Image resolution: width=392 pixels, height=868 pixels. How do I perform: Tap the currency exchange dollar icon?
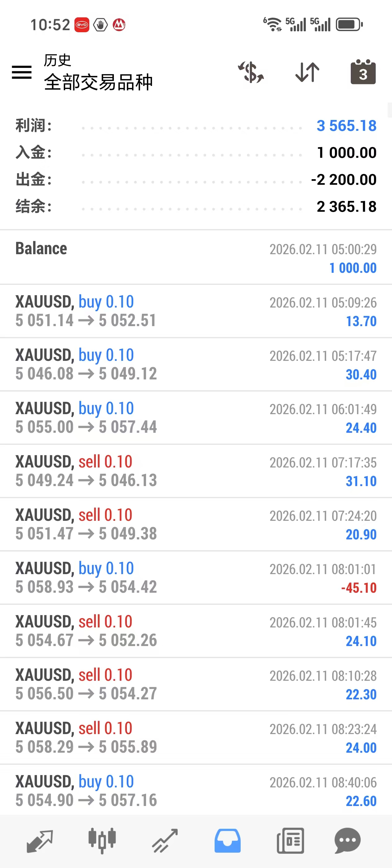(x=251, y=72)
